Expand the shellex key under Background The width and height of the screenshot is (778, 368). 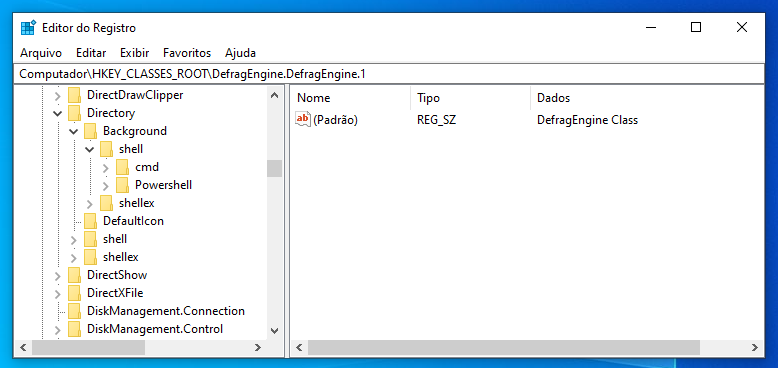89,203
